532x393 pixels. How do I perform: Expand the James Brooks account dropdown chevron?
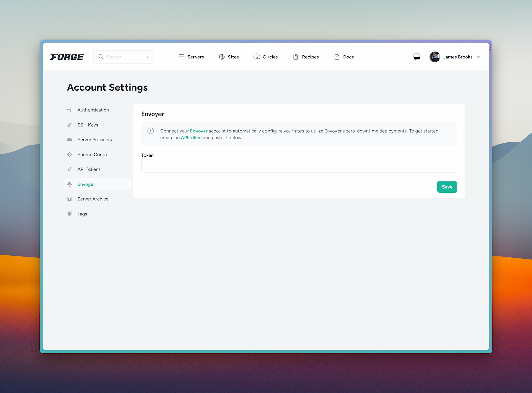[478, 57]
